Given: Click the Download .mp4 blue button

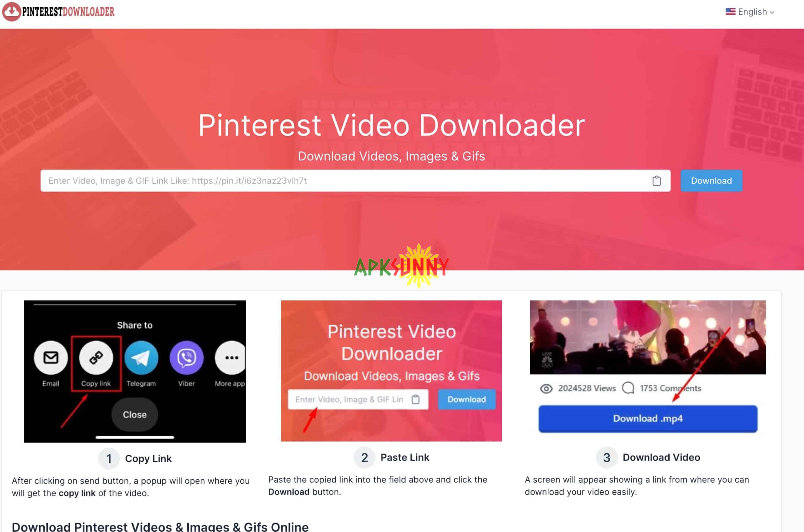Looking at the screenshot, I should (x=647, y=419).
